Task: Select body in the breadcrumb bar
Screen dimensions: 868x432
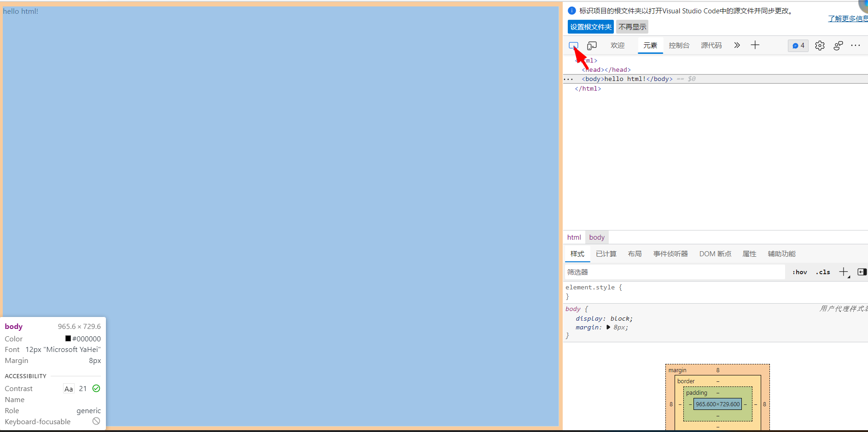Action: 597,237
